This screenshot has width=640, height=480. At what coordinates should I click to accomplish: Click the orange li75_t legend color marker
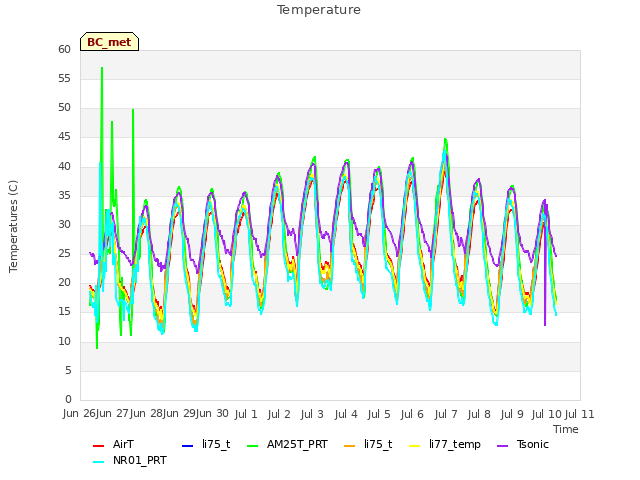pyautogui.click(x=350, y=446)
